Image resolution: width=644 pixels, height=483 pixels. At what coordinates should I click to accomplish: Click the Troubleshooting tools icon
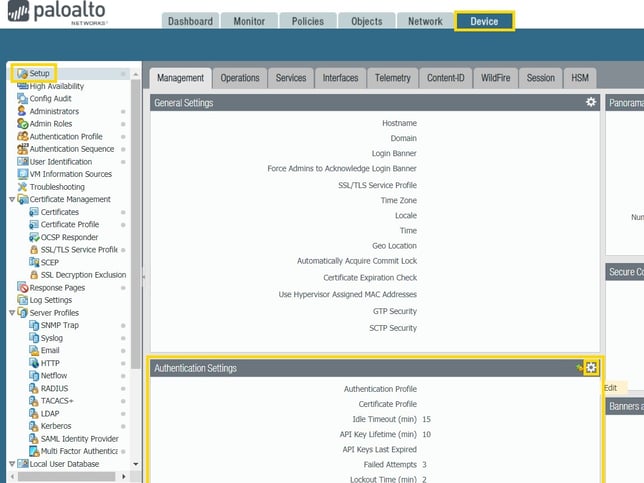pos(22,187)
